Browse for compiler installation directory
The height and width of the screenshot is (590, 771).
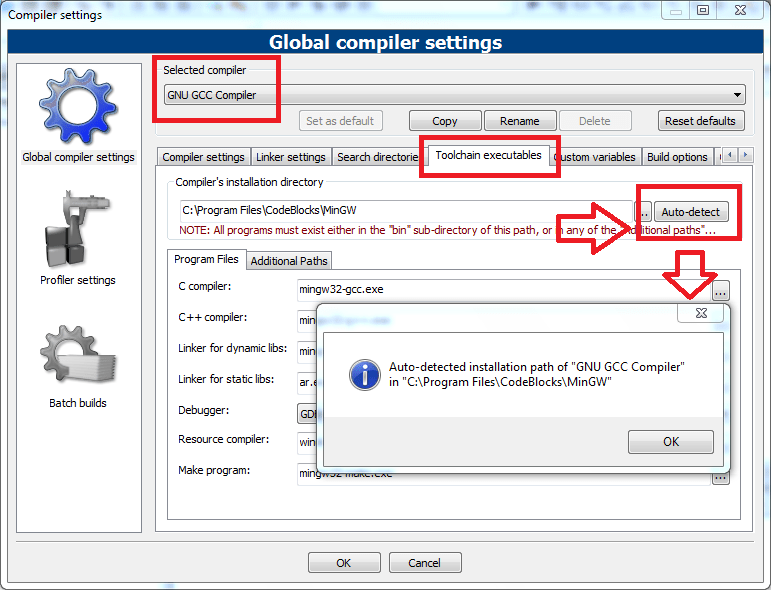click(643, 212)
